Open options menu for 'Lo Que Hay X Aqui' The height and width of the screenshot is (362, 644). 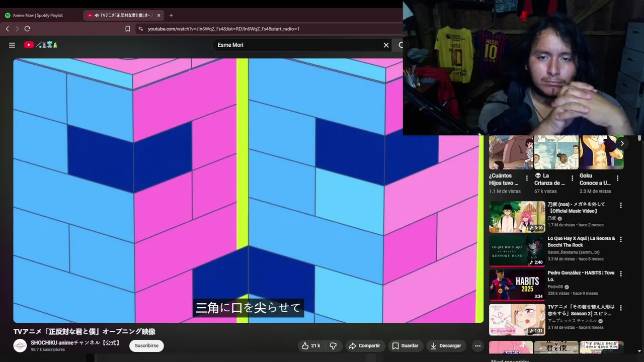coord(621,239)
